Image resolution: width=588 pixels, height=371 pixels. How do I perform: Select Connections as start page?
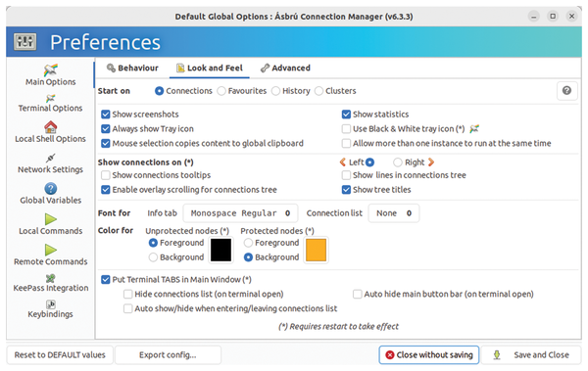pyautogui.click(x=184, y=91)
